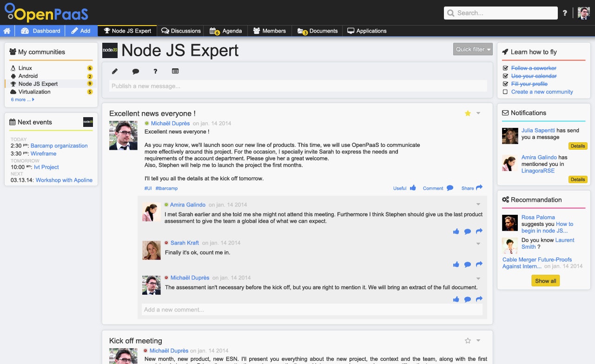Open options arrow on 'Excellent news everyone' post
Screen dimensions: 595x364
click(478, 113)
